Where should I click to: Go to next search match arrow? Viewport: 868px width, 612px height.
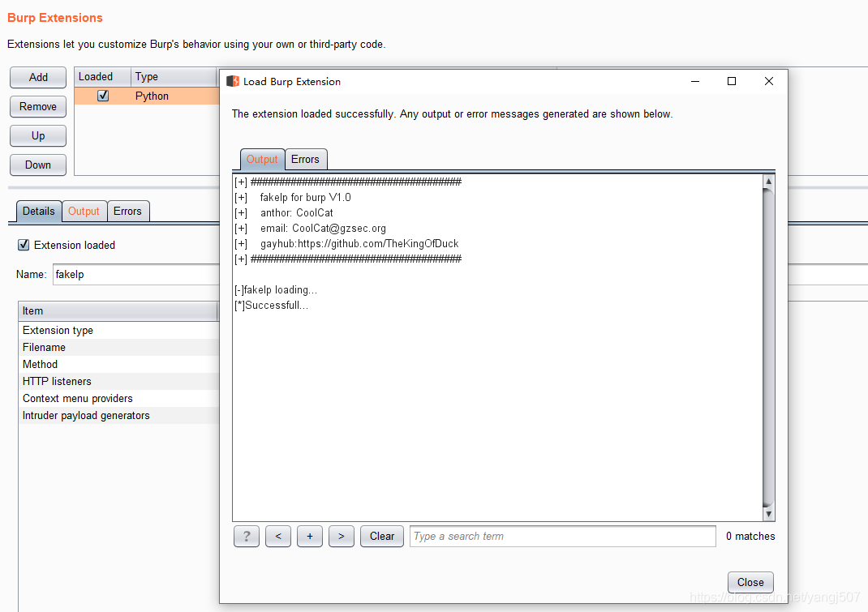[x=342, y=536]
